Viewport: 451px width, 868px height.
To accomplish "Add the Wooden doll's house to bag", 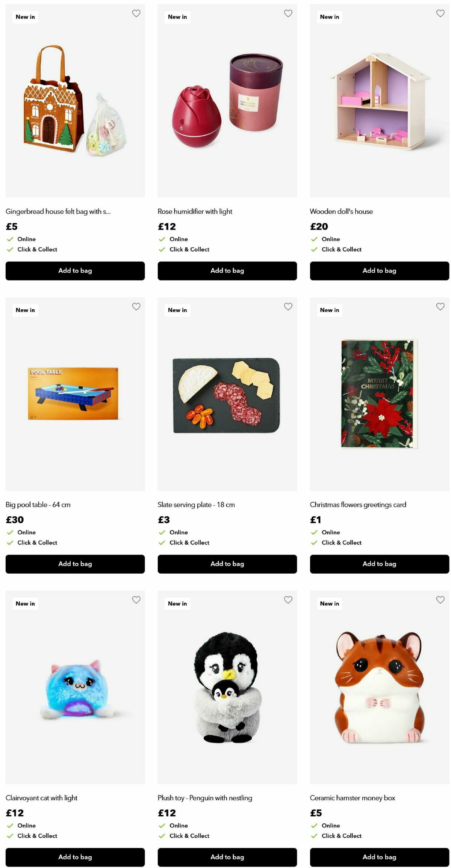I will [379, 271].
